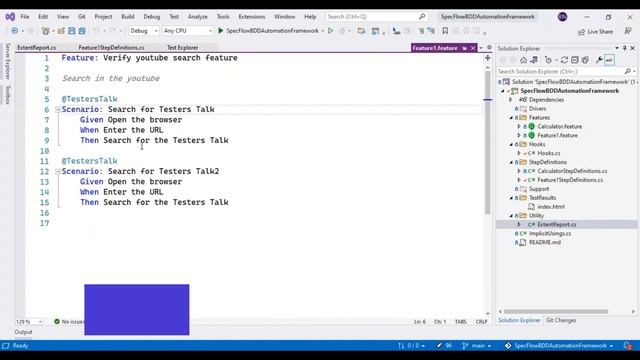Collapse the Scenario at line 6

click(58, 109)
